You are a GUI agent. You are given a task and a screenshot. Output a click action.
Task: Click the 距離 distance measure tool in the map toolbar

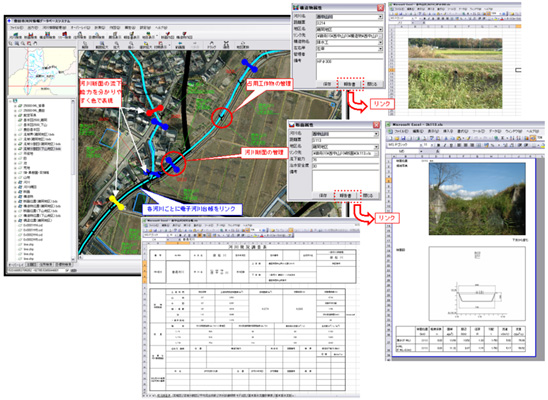(226, 45)
